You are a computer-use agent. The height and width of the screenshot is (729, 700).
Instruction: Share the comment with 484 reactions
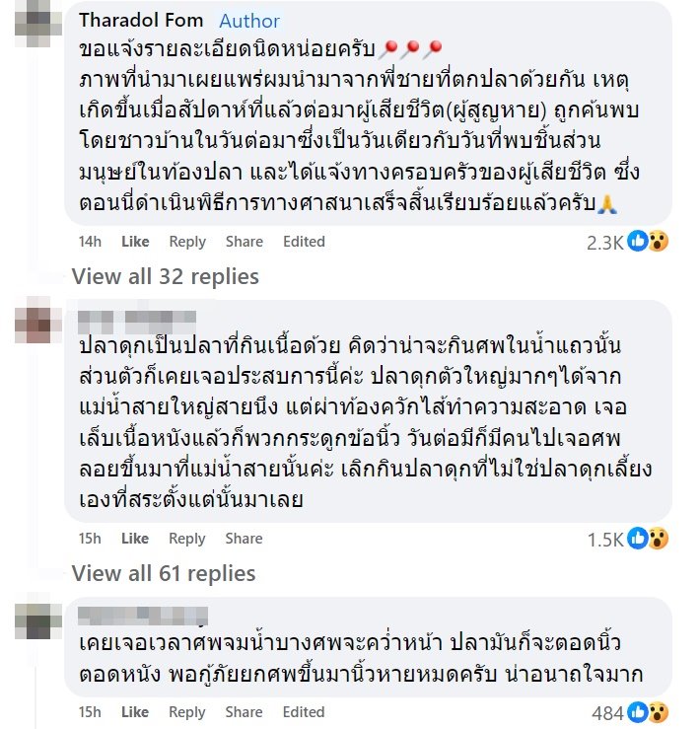click(x=244, y=712)
